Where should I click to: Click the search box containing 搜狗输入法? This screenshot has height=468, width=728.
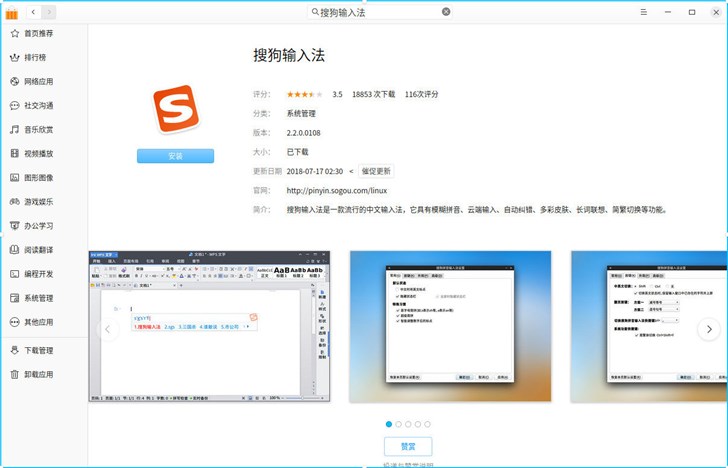pos(380,12)
